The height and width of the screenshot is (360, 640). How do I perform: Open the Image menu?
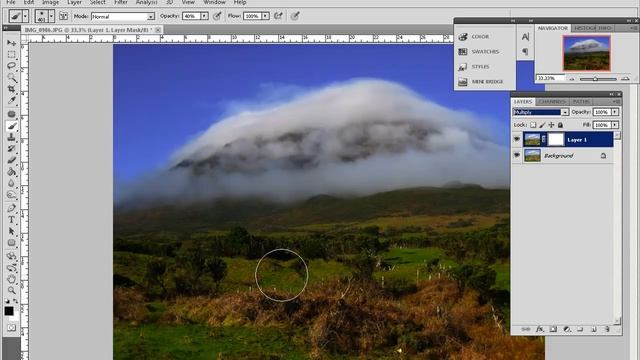pyautogui.click(x=50, y=2)
